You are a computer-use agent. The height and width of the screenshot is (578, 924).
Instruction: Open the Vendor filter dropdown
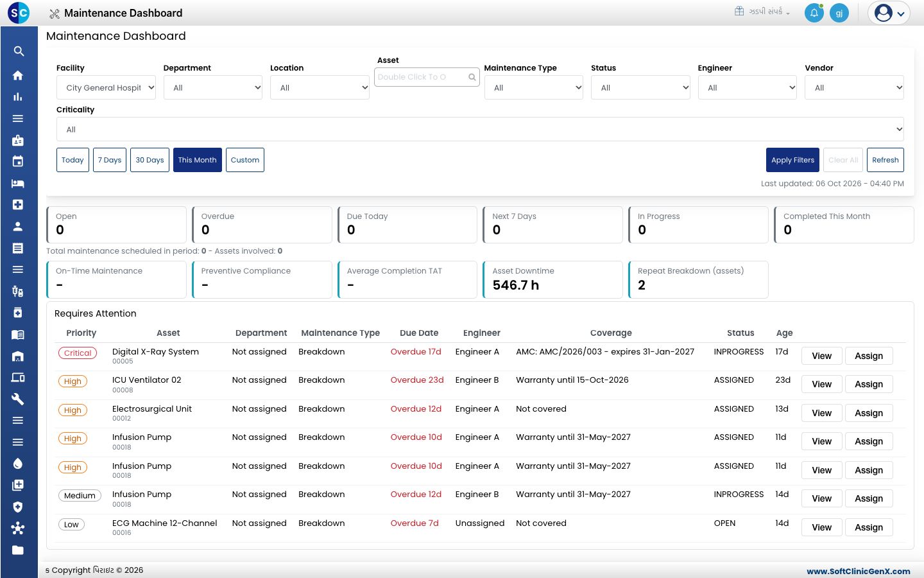pos(854,87)
